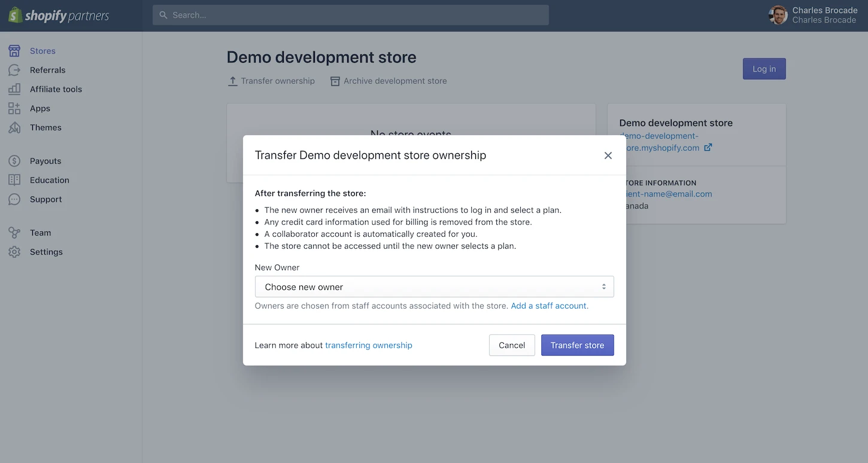The image size is (868, 463).
Task: Click the Settings gear icon
Action: click(14, 252)
